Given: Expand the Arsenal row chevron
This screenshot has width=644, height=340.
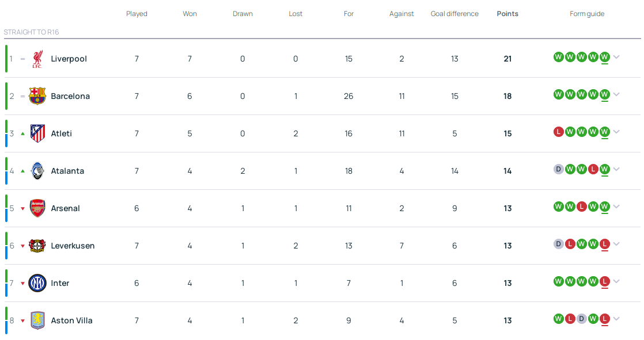Looking at the screenshot, I should [616, 207].
